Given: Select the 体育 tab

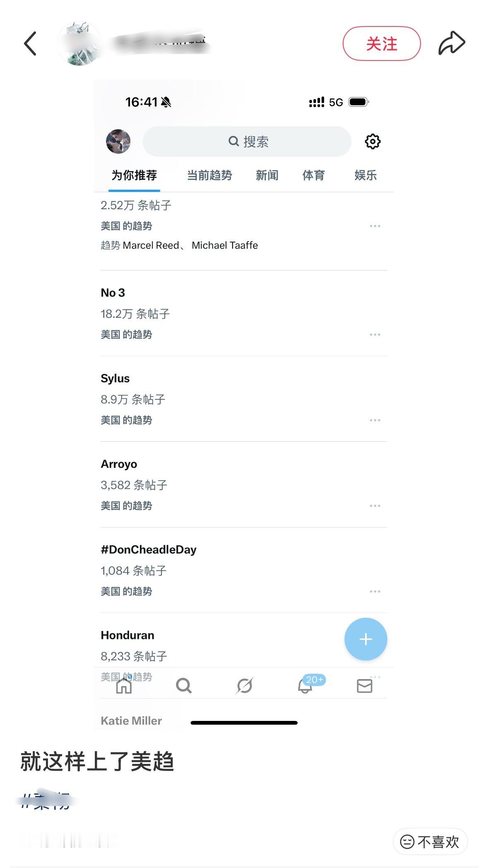Looking at the screenshot, I should tap(313, 175).
